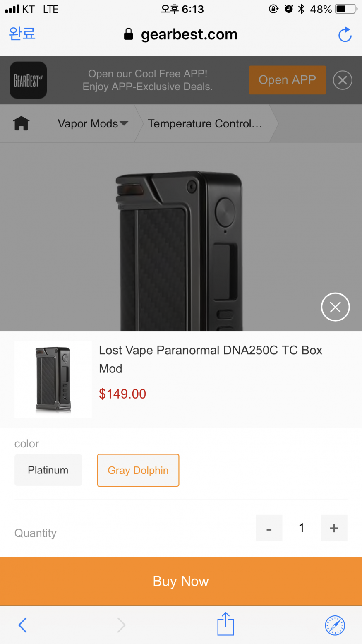Screen dimensions: 362x644
Task: Select the Platinum color option
Action: coord(48,470)
